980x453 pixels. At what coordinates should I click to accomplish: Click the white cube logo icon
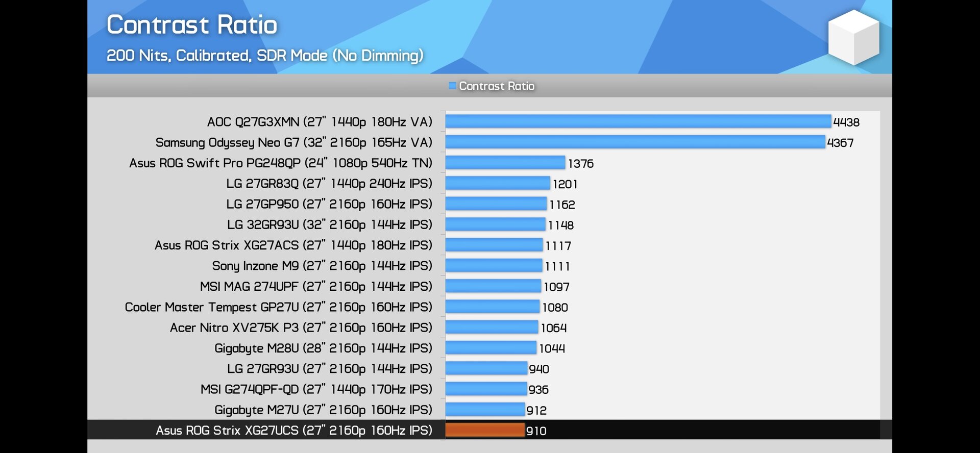point(853,37)
